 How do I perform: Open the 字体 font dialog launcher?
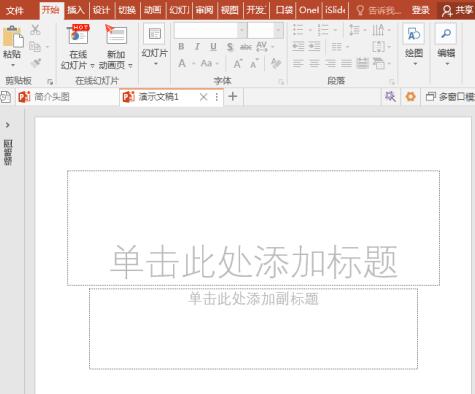point(281,82)
